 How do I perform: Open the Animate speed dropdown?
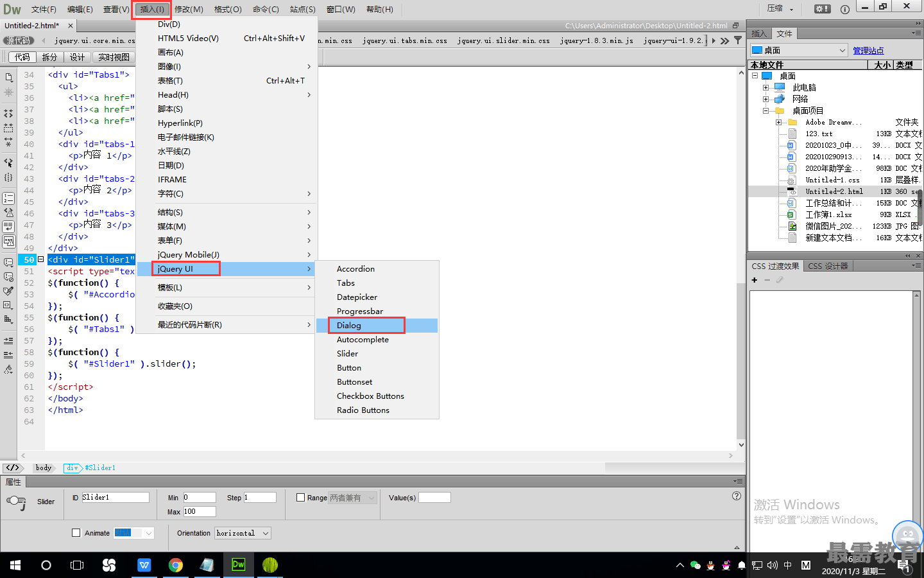click(x=134, y=533)
